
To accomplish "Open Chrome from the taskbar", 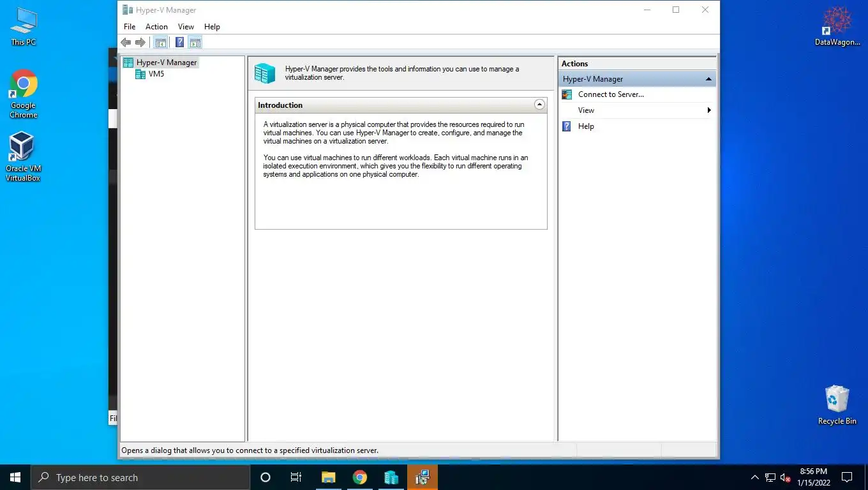I will pos(360,477).
